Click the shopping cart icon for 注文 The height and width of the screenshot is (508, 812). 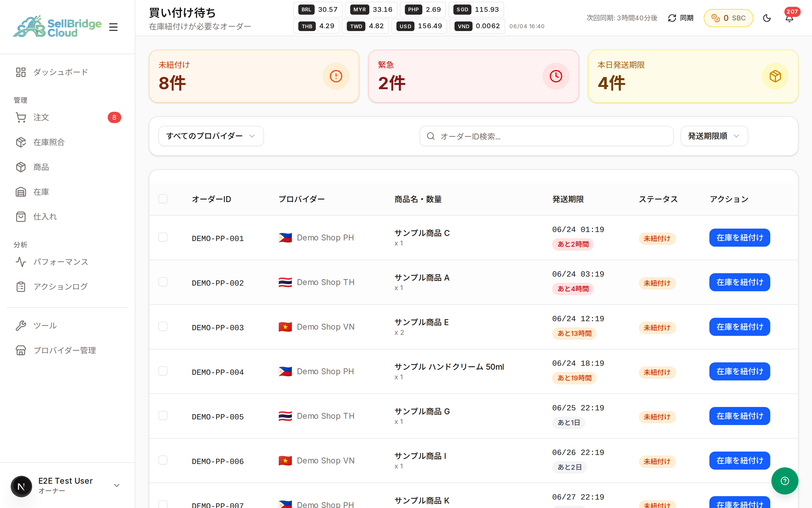21,117
